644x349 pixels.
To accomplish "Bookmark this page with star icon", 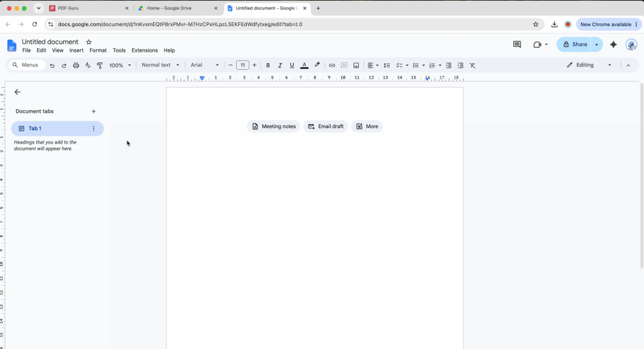I will (x=535, y=24).
